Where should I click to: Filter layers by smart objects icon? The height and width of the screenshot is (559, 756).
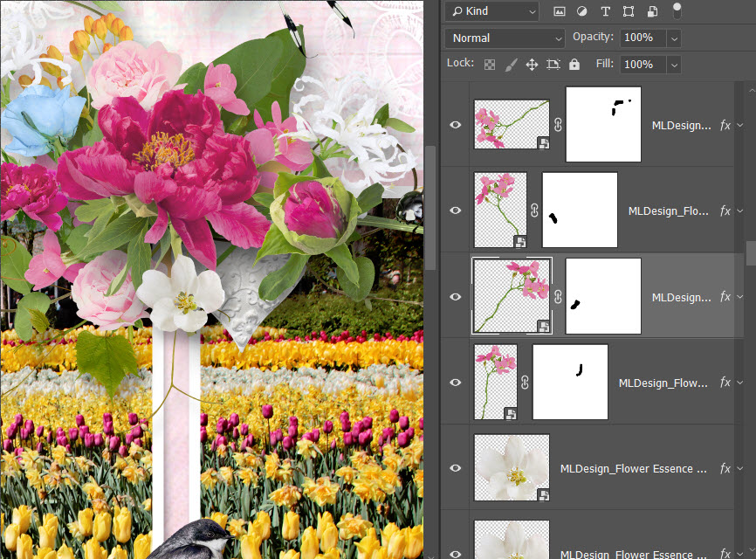coord(652,11)
